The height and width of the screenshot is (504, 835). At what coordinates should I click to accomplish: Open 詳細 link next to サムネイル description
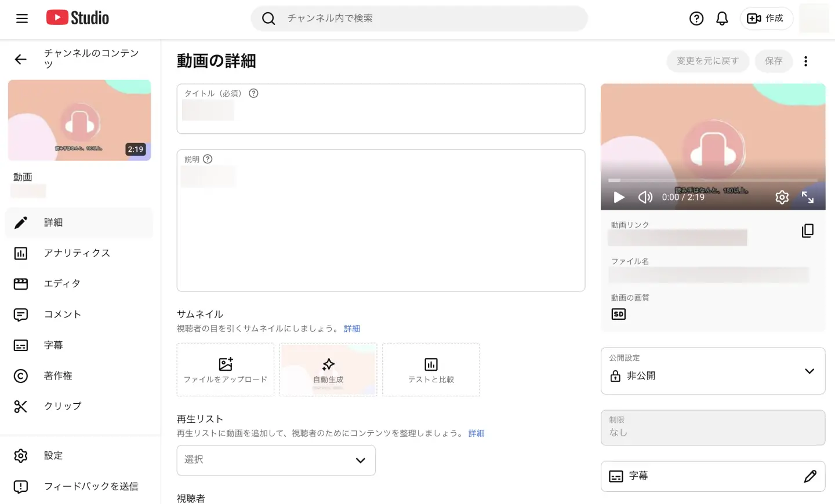pos(352,328)
